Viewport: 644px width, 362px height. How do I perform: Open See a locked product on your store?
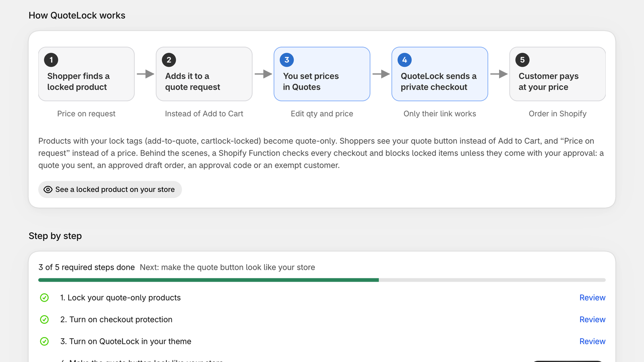[x=110, y=189]
